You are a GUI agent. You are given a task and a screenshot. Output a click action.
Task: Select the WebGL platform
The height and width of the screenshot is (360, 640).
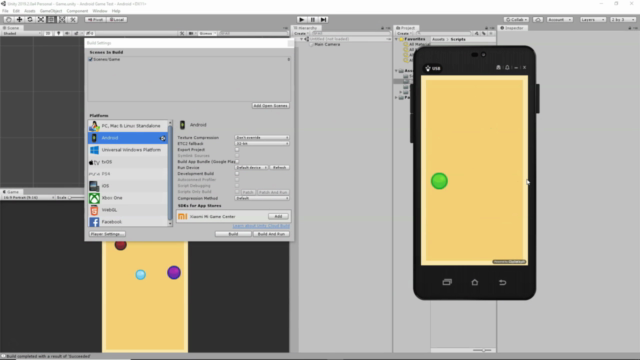click(128, 210)
